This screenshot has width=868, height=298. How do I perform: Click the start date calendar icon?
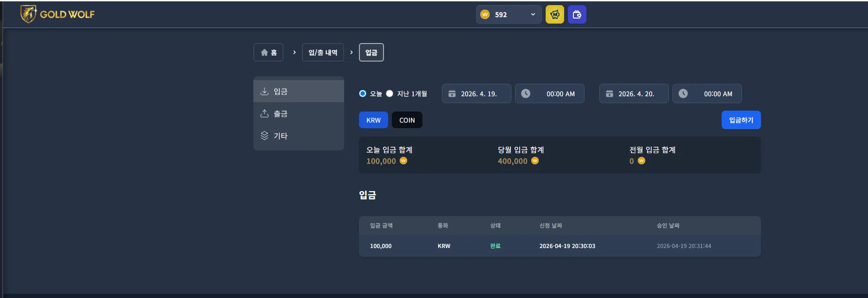coord(452,93)
